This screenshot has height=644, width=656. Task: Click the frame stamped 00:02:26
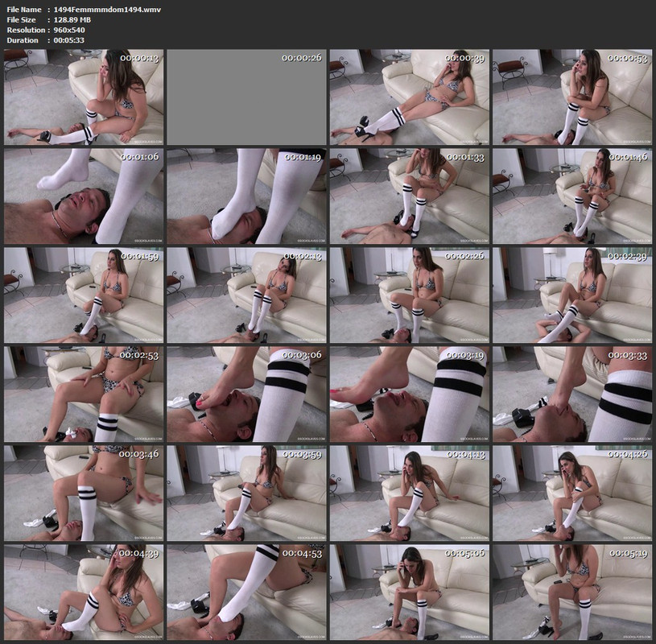[x=409, y=295]
